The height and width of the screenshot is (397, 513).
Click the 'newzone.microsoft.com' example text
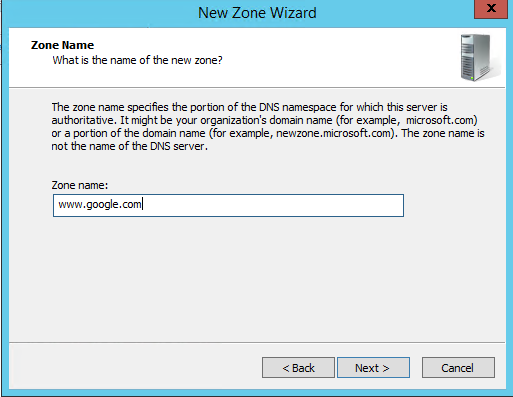tap(333, 133)
